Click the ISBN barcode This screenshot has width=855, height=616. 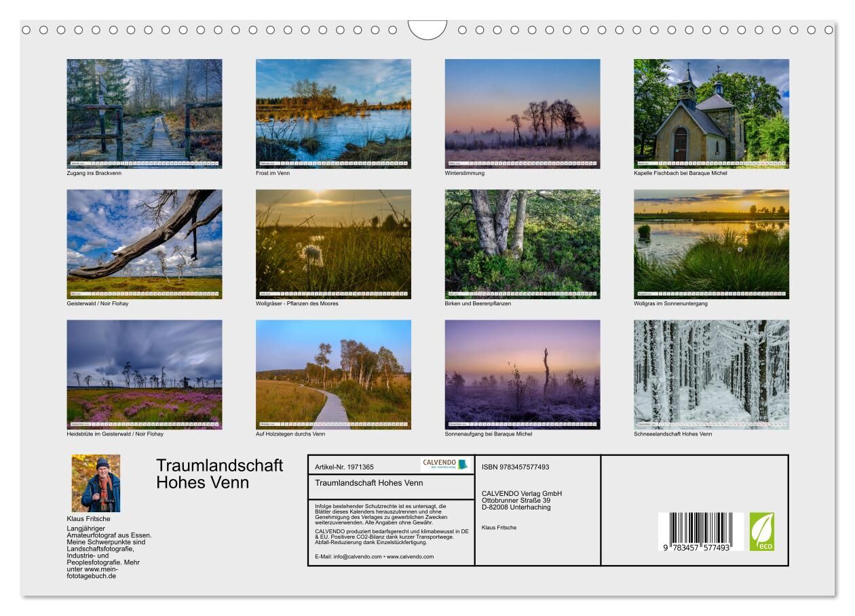point(700,531)
